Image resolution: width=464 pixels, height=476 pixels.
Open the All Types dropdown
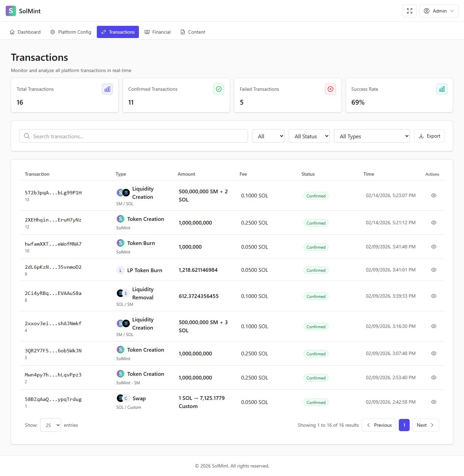(x=372, y=136)
